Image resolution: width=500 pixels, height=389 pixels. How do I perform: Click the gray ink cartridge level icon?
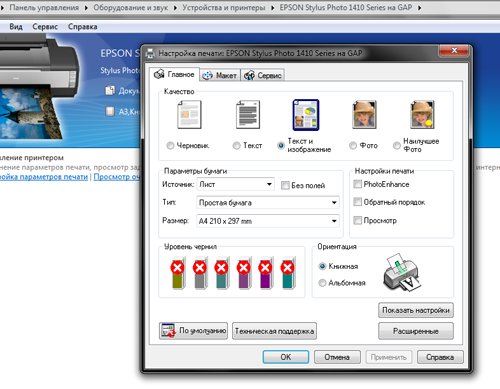200,273
